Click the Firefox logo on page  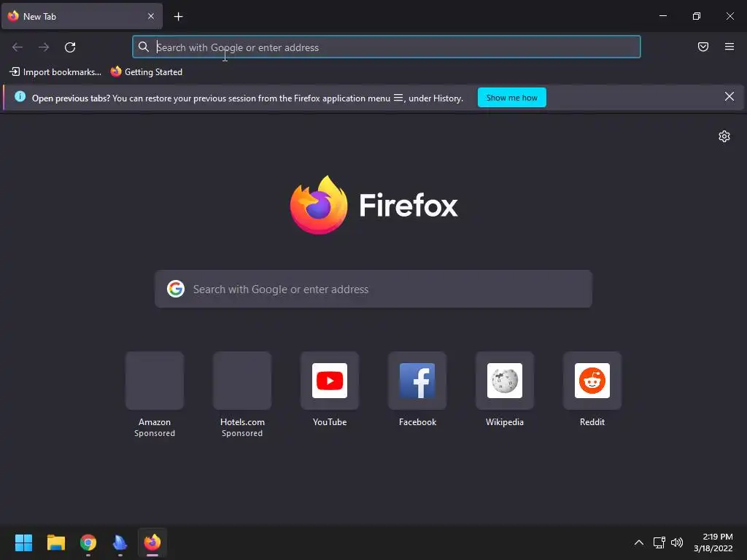(374, 205)
